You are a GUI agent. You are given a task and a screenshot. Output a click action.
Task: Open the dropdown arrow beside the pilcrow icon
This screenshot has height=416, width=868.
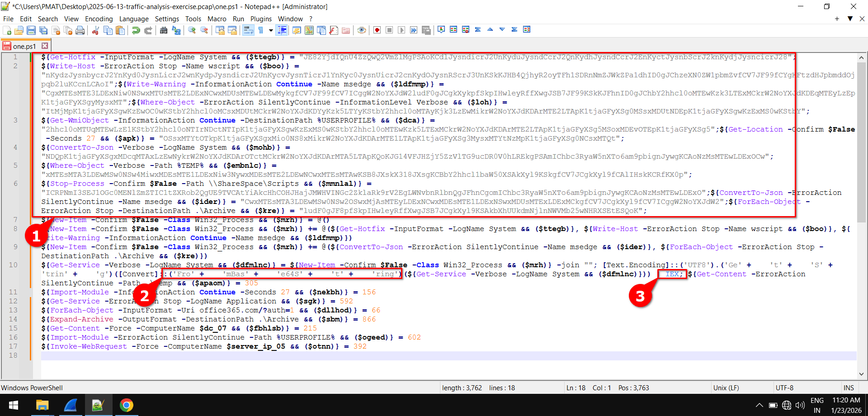(271, 30)
